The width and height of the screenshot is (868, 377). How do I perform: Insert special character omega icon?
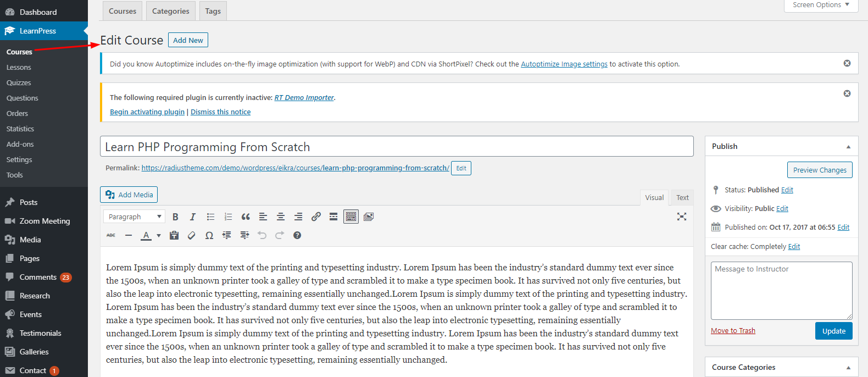click(x=209, y=235)
